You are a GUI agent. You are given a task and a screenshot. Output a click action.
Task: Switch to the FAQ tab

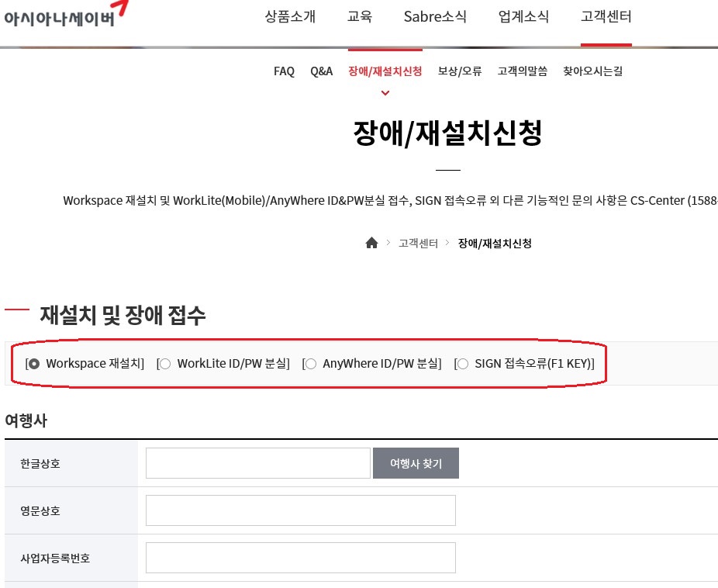284,71
